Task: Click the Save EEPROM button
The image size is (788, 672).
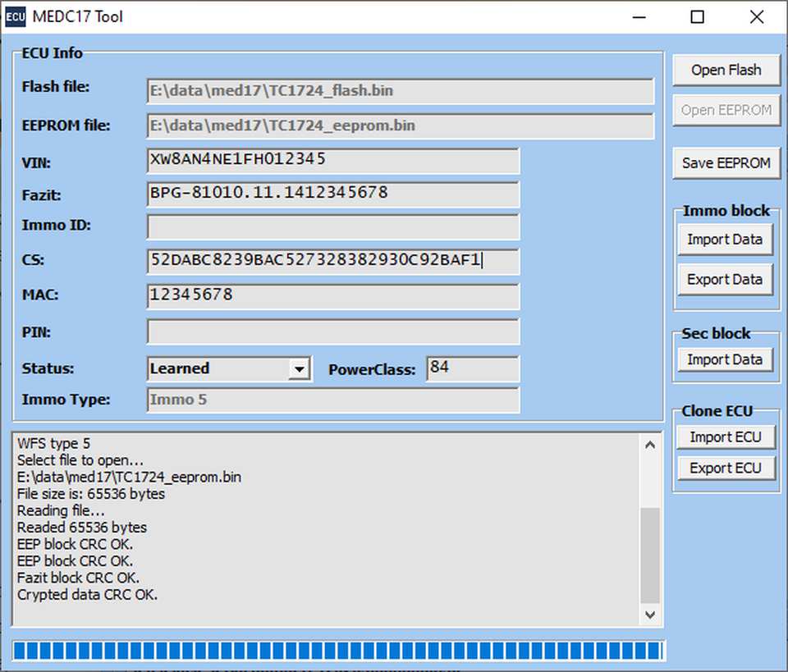Action: 726,163
